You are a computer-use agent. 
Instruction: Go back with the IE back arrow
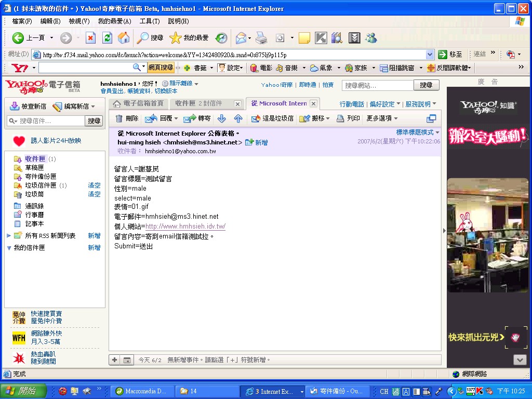pyautogui.click(x=18, y=38)
